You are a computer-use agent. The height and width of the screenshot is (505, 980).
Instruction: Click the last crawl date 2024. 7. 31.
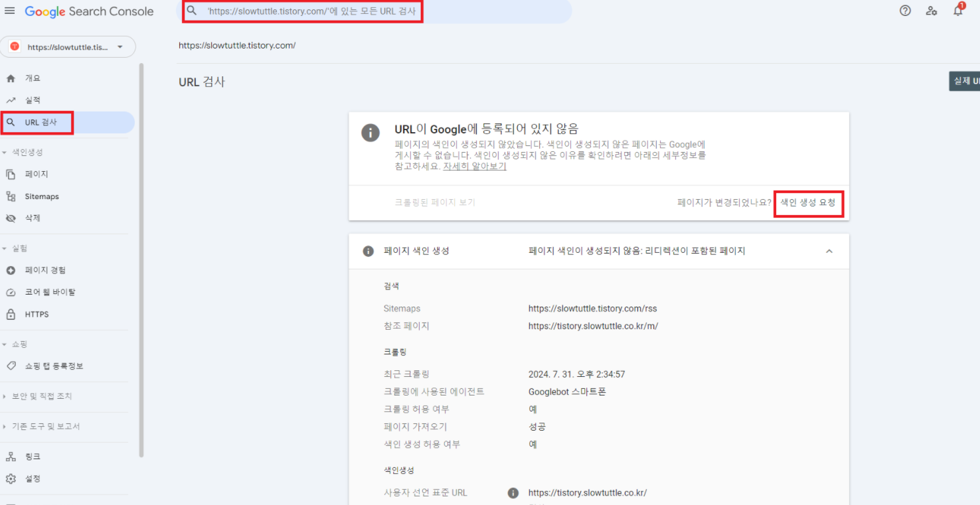pyautogui.click(x=576, y=374)
